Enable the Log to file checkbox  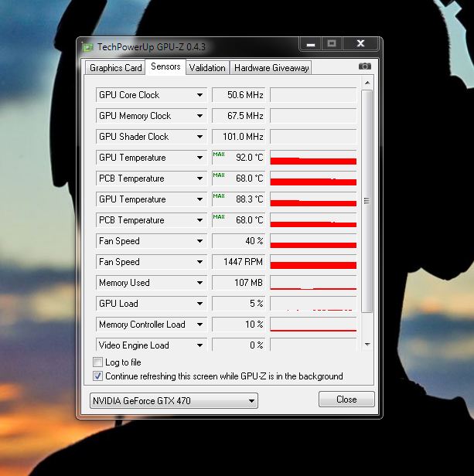coord(97,362)
